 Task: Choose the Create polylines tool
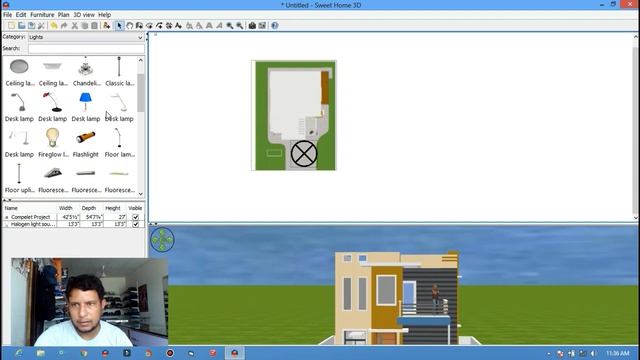[x=159, y=26]
